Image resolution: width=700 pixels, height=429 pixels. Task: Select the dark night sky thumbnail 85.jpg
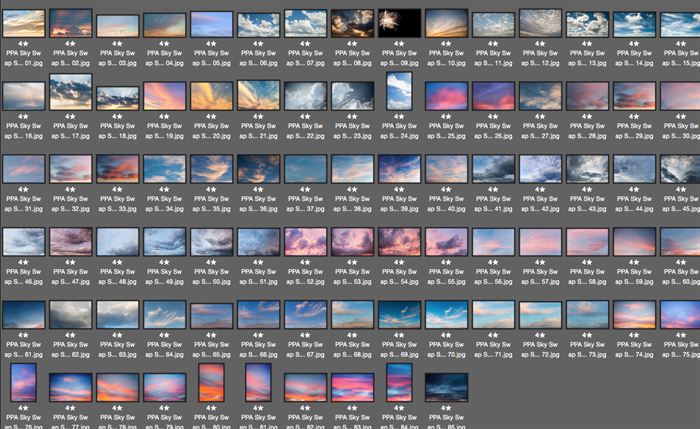click(x=446, y=387)
